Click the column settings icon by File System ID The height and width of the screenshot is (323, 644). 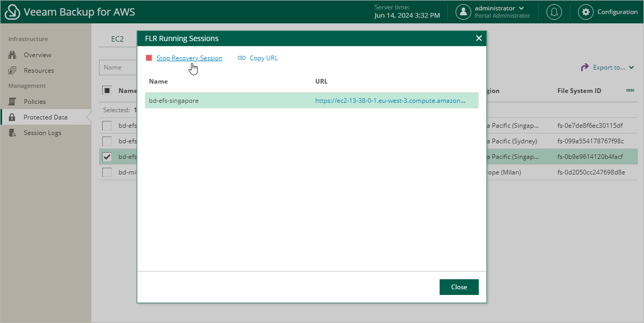click(630, 90)
